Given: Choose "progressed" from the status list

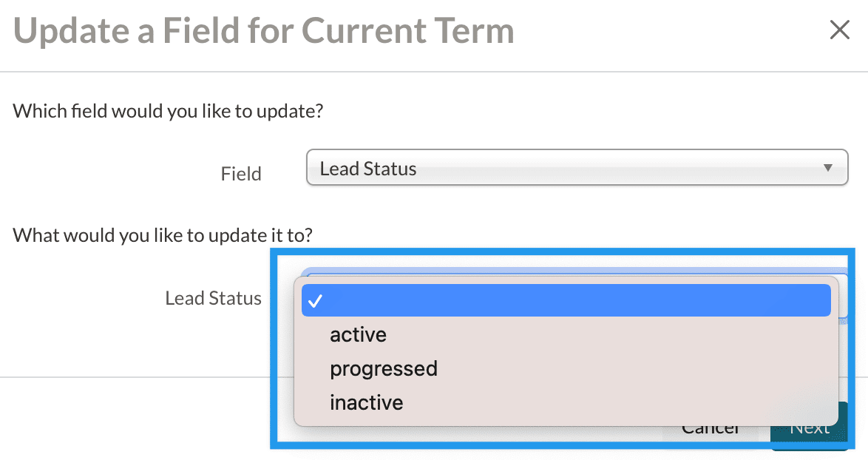Looking at the screenshot, I should click(x=383, y=368).
